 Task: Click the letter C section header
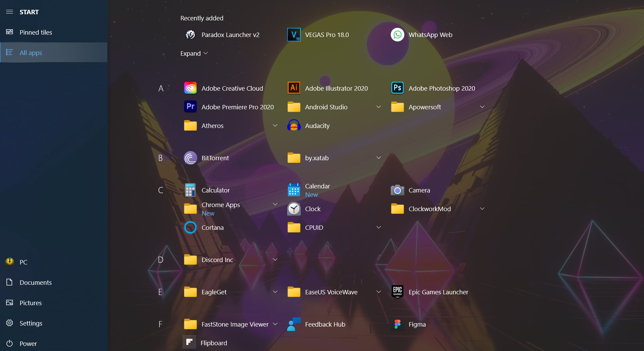[161, 190]
